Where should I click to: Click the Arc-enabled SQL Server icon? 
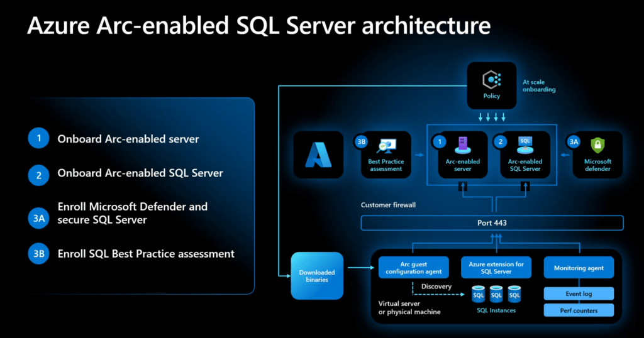click(x=525, y=145)
